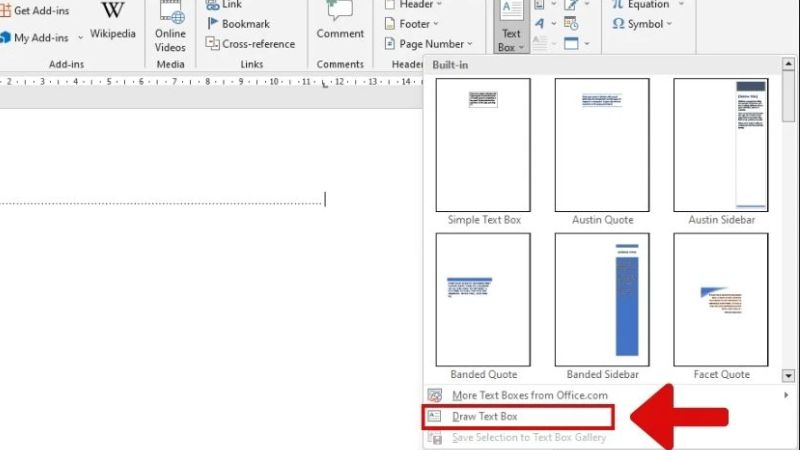The width and height of the screenshot is (800, 450).
Task: Open the Symbol dropdown
Action: pyautogui.click(x=642, y=23)
